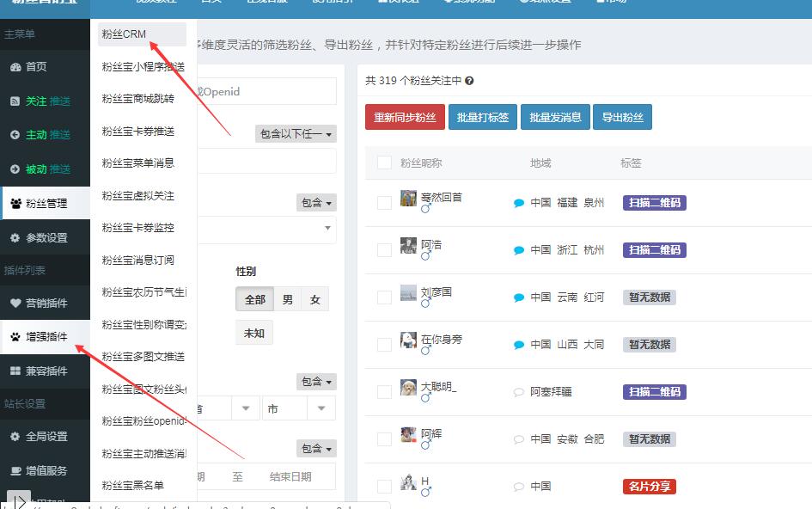Click the arrow icon beside 主动推送

click(15, 135)
